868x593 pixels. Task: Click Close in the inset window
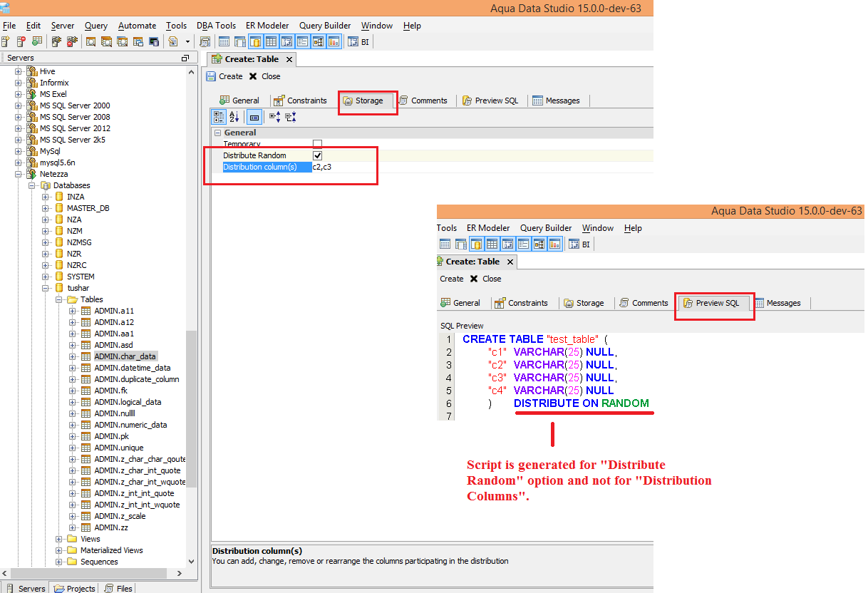tap(485, 279)
